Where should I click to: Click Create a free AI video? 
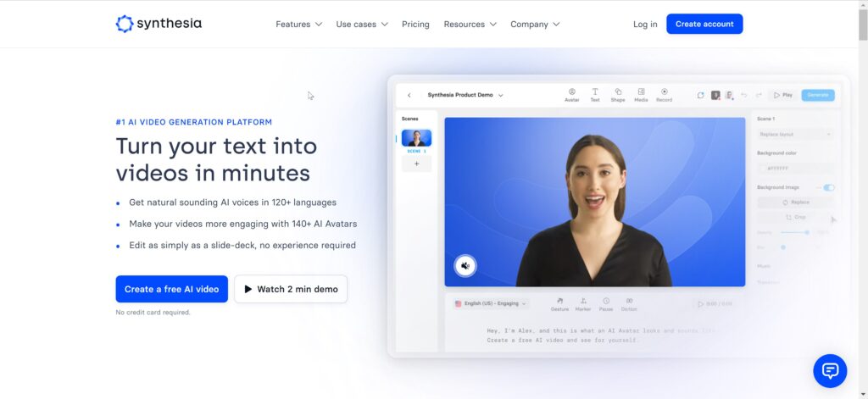pos(171,289)
